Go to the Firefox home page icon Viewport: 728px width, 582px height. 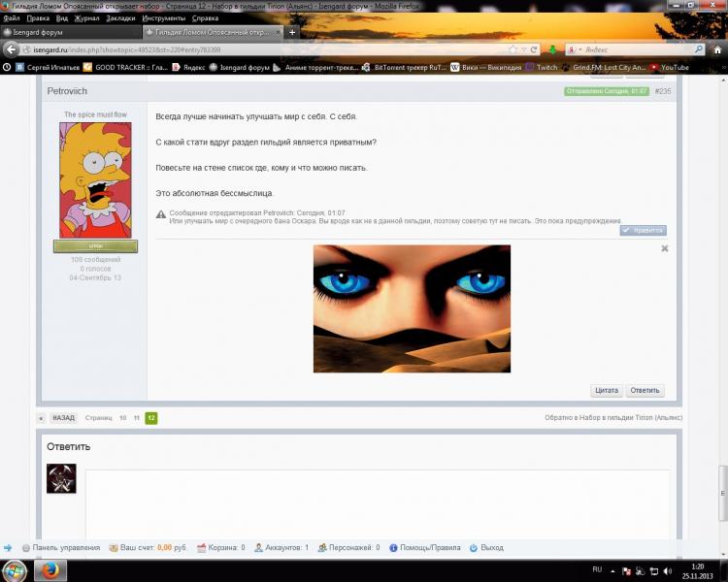click(x=717, y=49)
